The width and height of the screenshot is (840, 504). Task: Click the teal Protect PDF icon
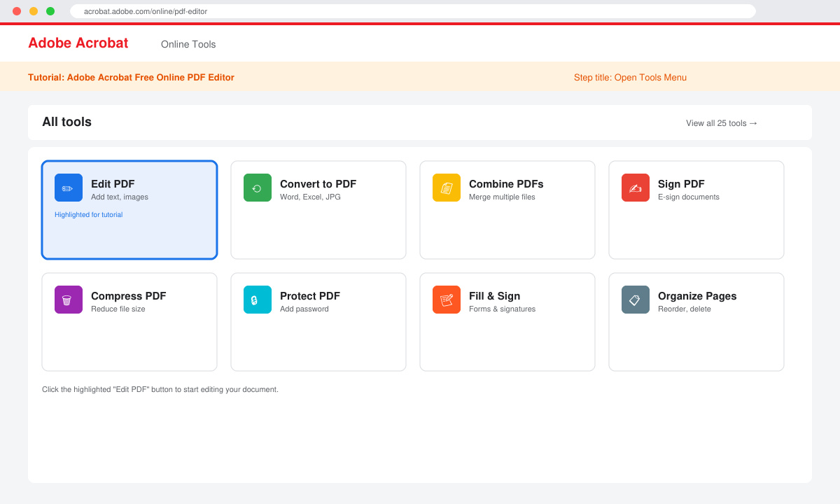click(x=258, y=300)
